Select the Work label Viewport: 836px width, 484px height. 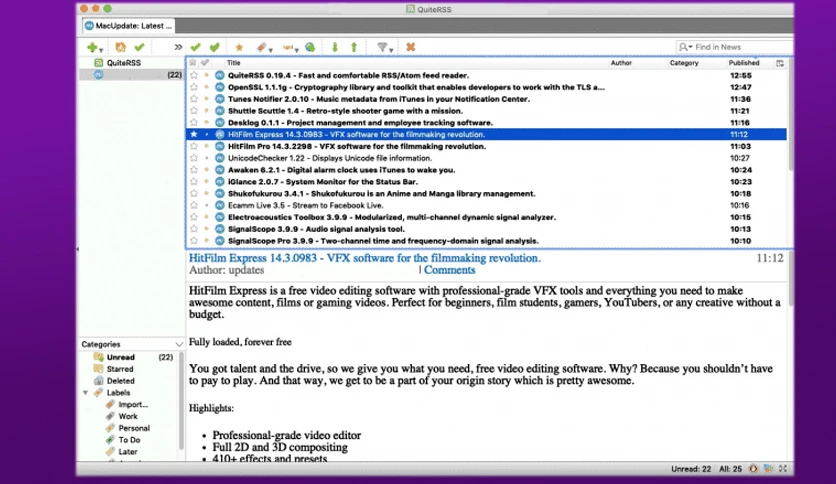pyautogui.click(x=128, y=416)
